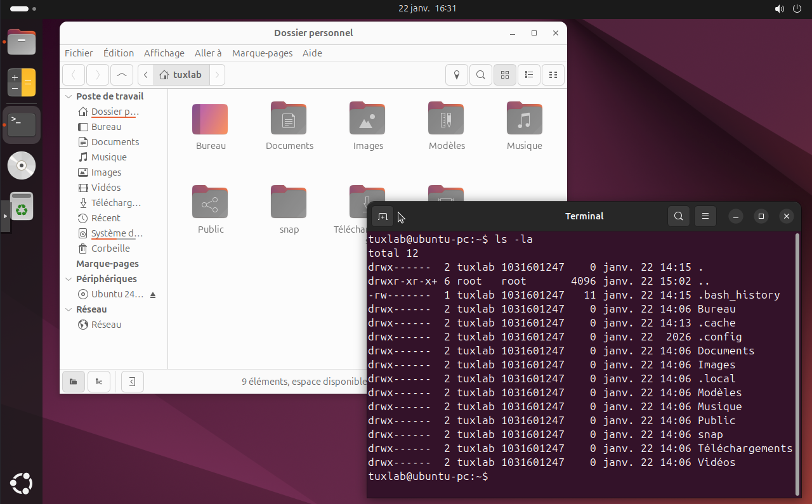
Task: Select the Documents folder icon in the file pane
Action: 289,119
